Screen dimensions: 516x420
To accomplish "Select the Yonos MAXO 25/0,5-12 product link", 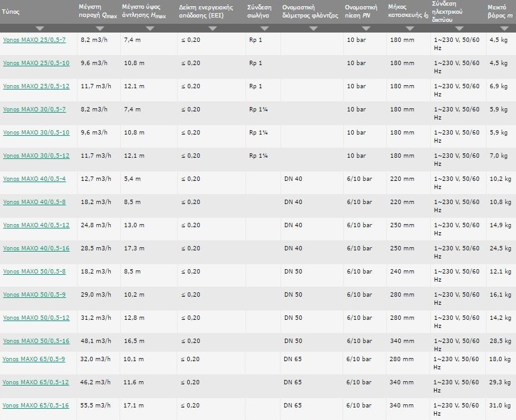I will 36,86.
